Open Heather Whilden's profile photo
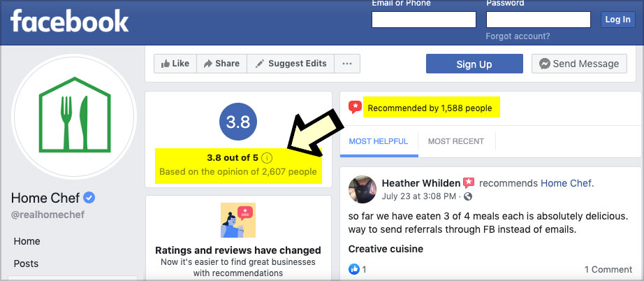This screenshot has height=281, width=644. point(363,189)
